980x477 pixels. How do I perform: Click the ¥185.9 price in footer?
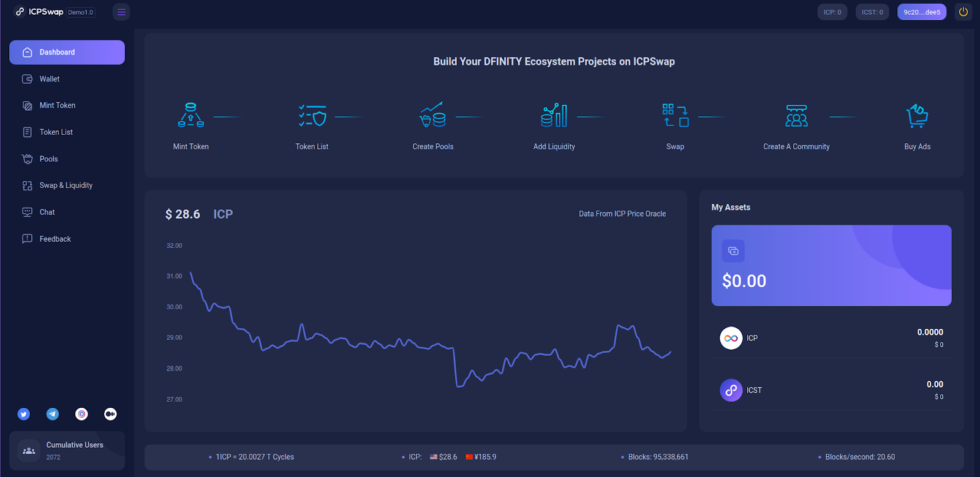[x=485, y=457]
